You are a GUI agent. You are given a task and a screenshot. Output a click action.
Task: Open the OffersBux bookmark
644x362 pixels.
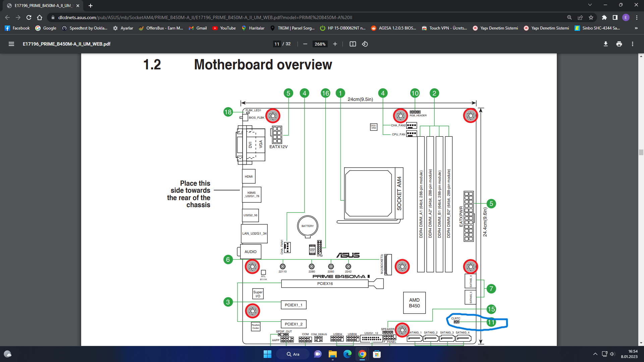(x=161, y=28)
